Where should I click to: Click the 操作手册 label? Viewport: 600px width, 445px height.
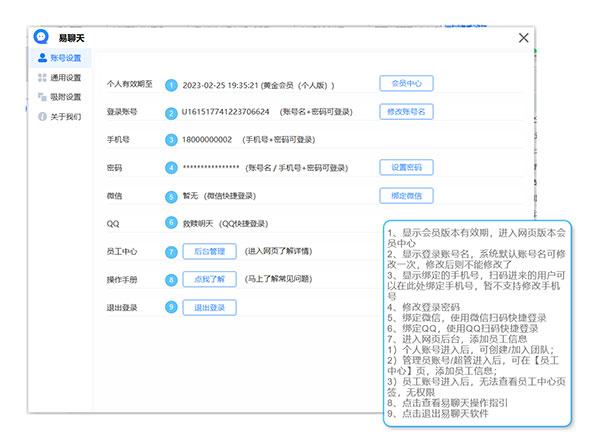[122, 280]
